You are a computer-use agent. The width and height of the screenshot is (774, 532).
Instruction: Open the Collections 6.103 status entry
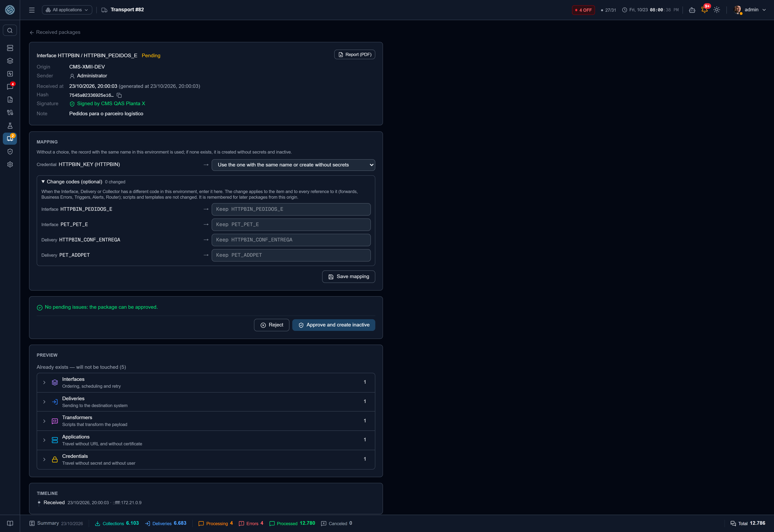point(117,523)
